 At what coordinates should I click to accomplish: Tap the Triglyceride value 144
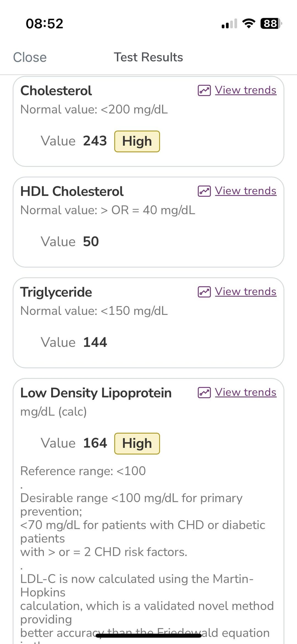click(95, 342)
